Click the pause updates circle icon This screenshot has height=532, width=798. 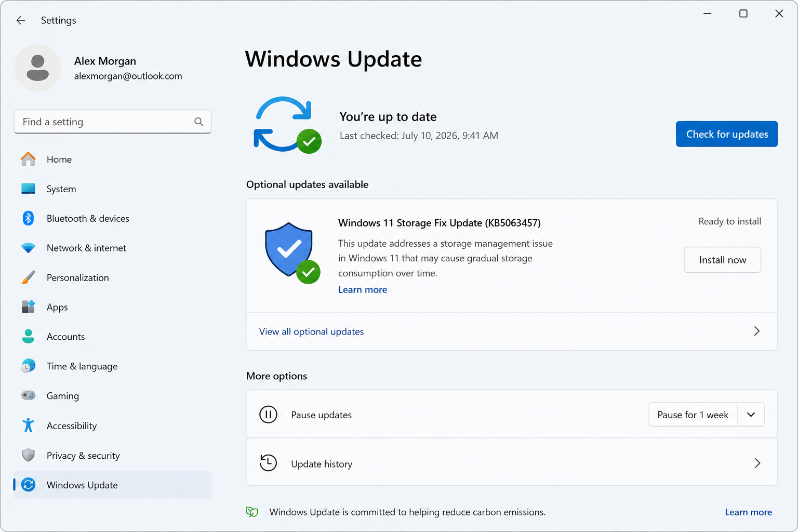268,415
